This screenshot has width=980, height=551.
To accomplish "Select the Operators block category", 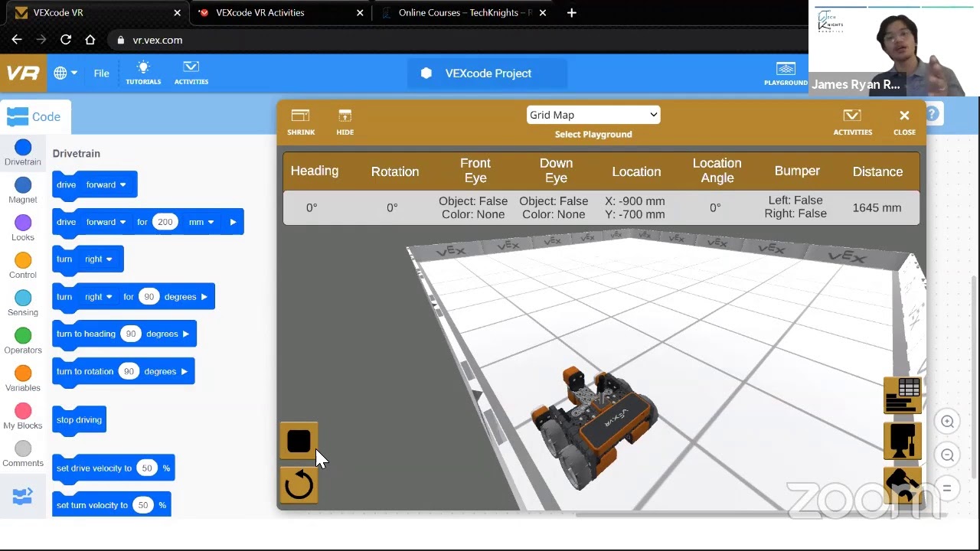I will [23, 341].
